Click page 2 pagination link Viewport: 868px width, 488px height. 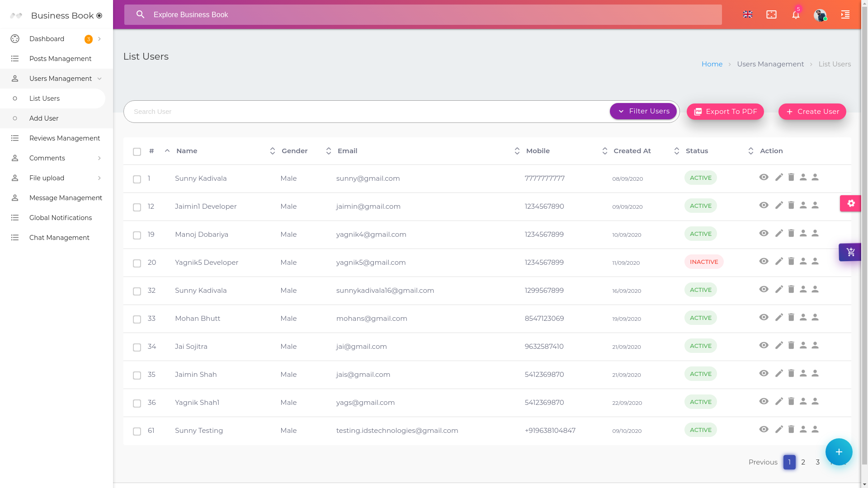point(803,462)
